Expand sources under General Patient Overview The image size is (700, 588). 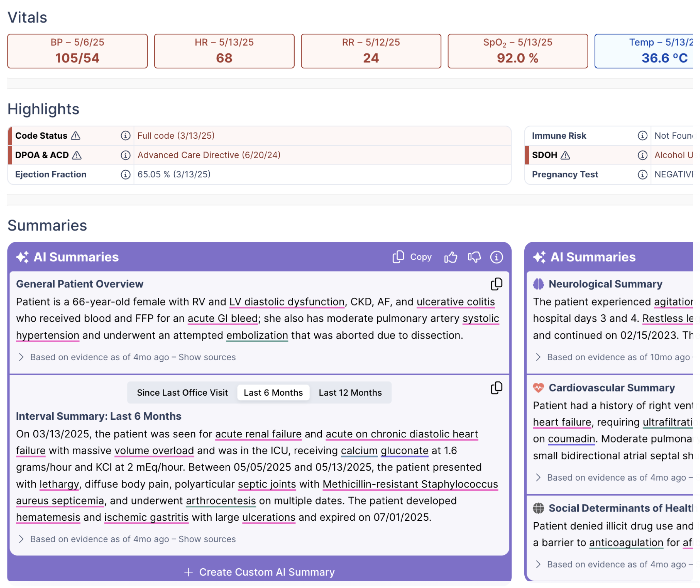pos(127,357)
